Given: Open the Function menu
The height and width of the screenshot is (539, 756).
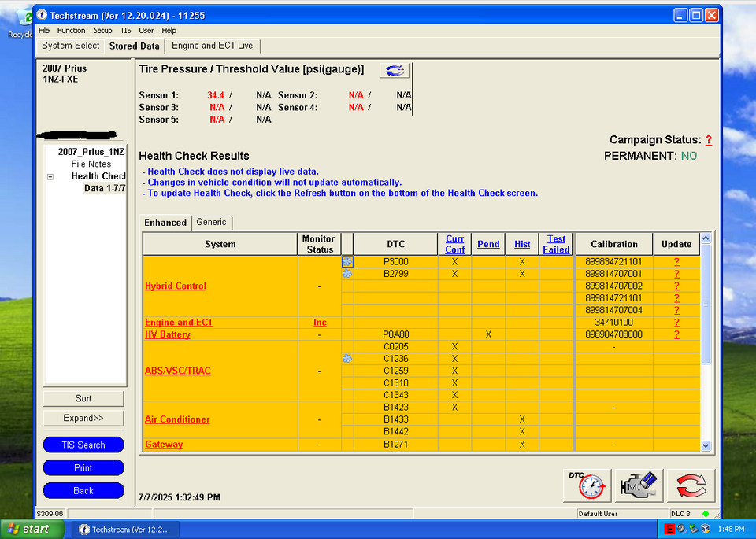Looking at the screenshot, I should point(71,31).
